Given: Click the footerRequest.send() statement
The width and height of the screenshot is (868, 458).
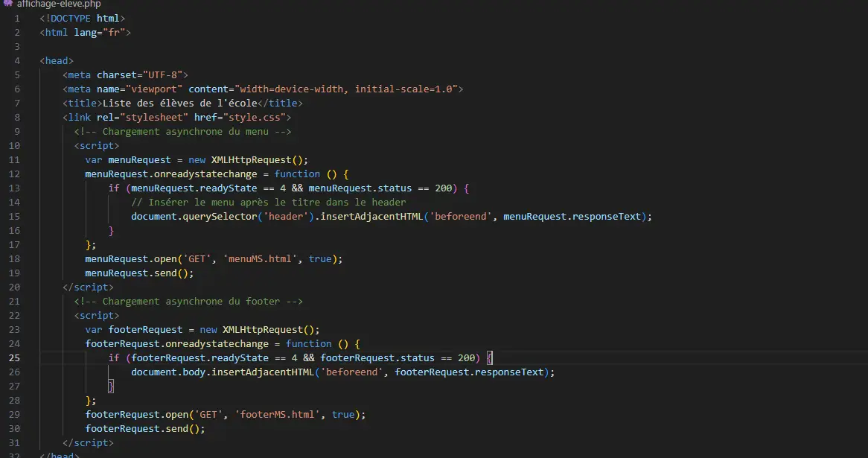Looking at the screenshot, I should tap(144, 429).
